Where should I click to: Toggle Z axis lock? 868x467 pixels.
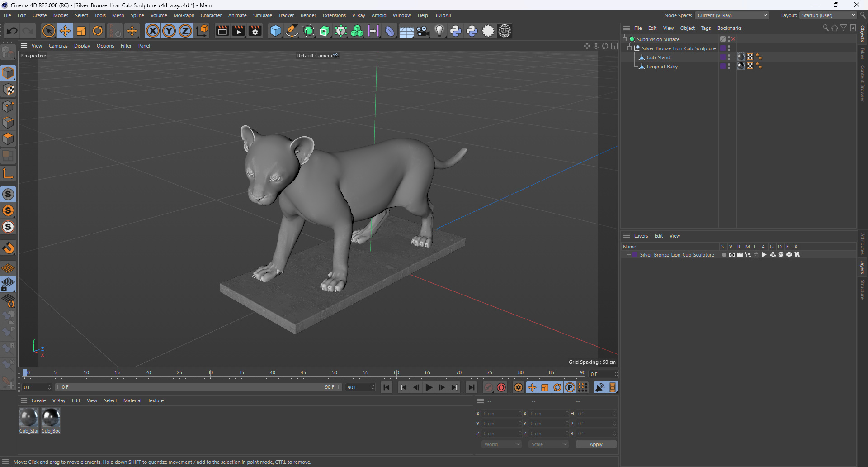coord(185,31)
